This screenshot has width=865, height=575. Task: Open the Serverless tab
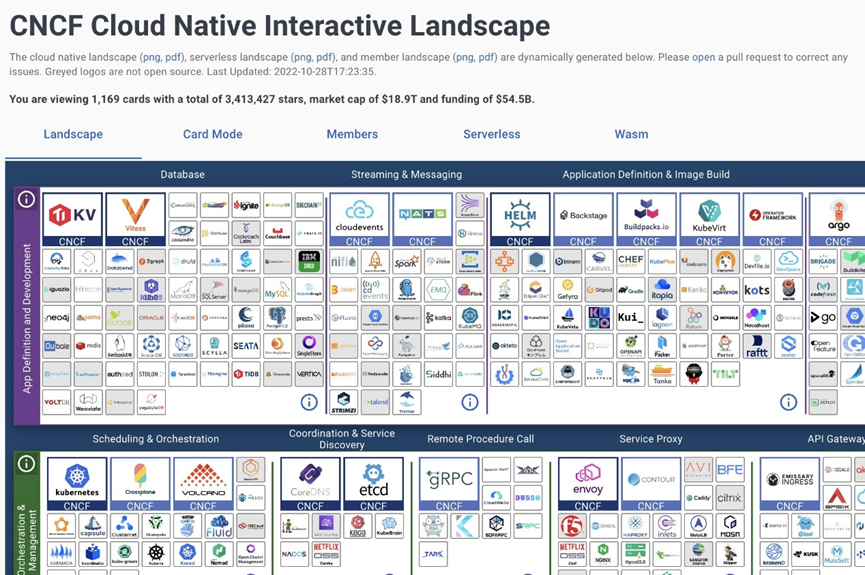(492, 134)
